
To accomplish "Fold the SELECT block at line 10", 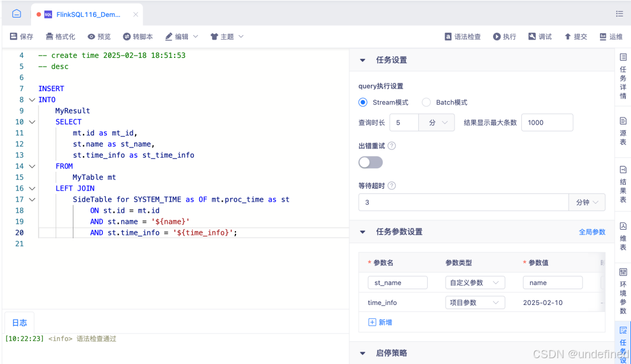I will [x=32, y=122].
